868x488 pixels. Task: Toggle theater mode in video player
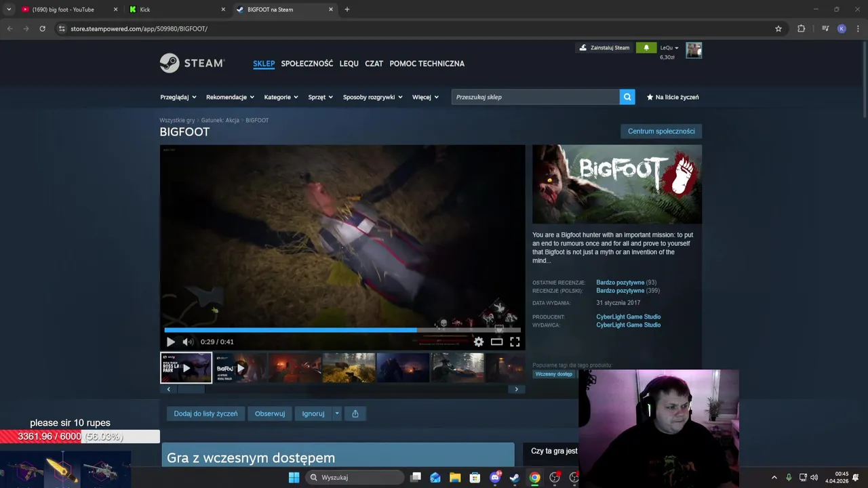(497, 342)
